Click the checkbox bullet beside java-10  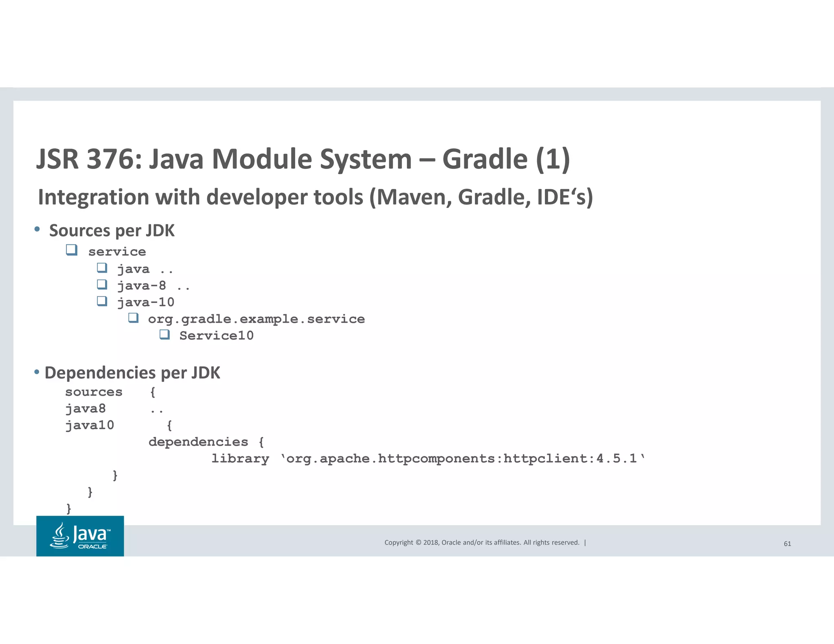[102, 301]
